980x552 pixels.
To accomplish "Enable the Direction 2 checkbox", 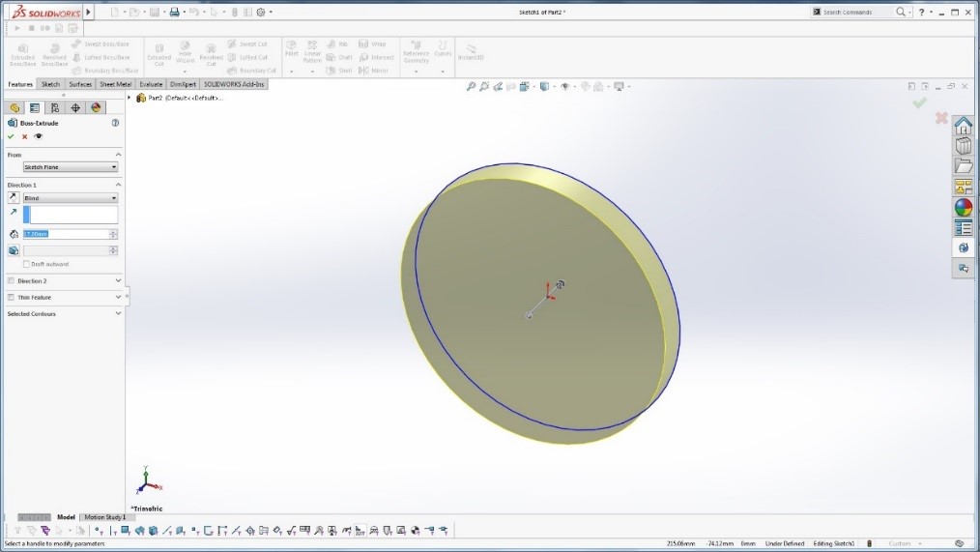I will (x=11, y=281).
